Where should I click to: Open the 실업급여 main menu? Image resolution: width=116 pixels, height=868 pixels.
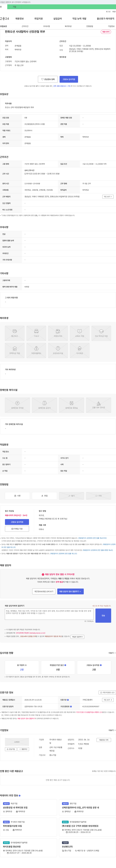pyautogui.click(x=58, y=19)
